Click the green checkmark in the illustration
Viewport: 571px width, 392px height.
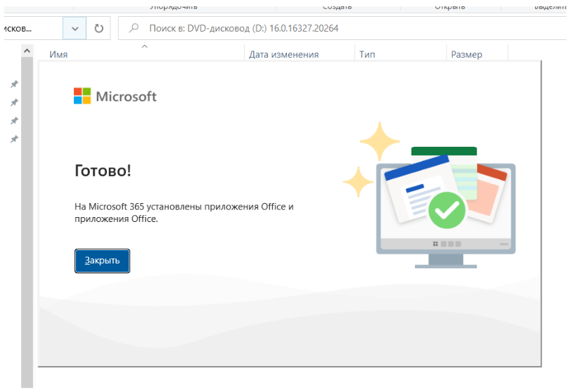click(x=447, y=209)
